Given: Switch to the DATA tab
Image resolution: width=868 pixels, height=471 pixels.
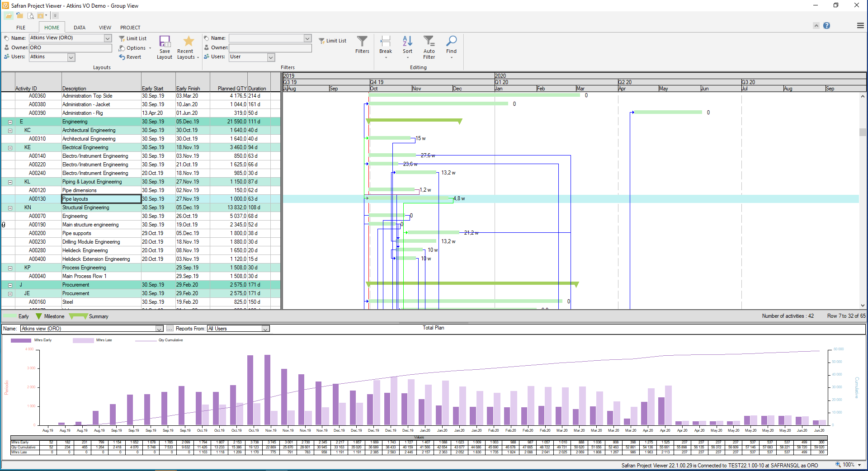Looking at the screenshot, I should [x=80, y=27].
